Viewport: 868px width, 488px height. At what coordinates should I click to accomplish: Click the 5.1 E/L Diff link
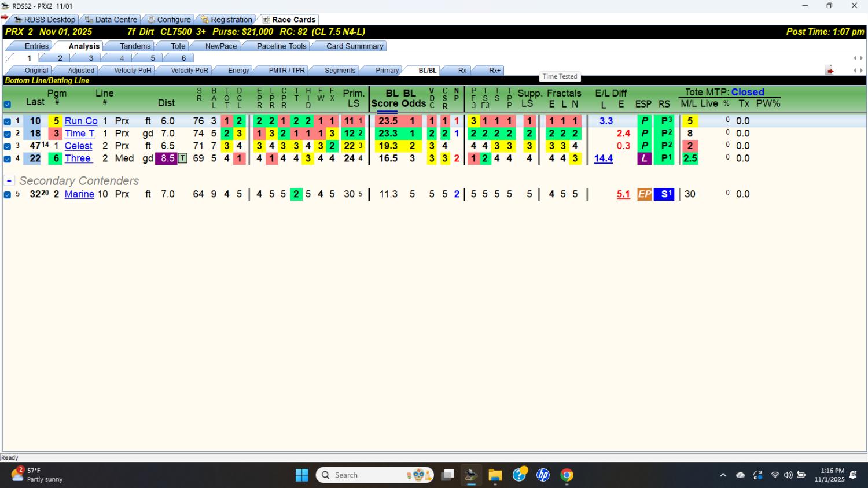click(x=623, y=194)
